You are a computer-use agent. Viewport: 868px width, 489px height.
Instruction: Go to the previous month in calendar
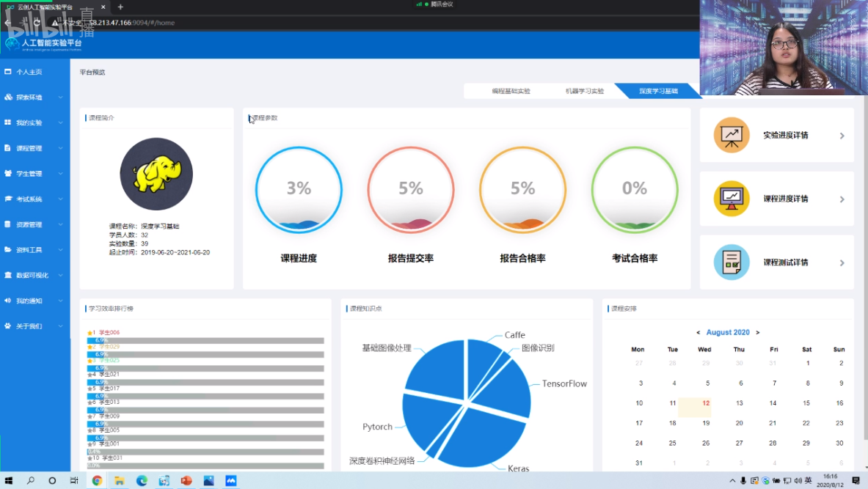pos(698,333)
